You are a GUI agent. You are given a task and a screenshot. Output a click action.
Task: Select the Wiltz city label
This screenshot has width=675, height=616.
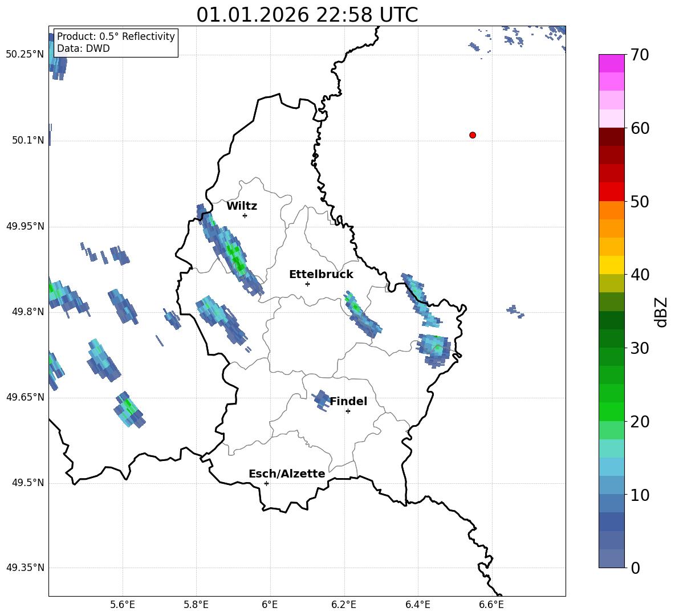point(242,206)
